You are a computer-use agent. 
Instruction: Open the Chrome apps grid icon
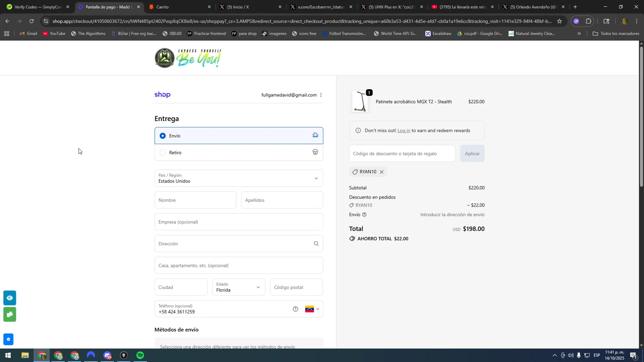[x=6, y=33]
